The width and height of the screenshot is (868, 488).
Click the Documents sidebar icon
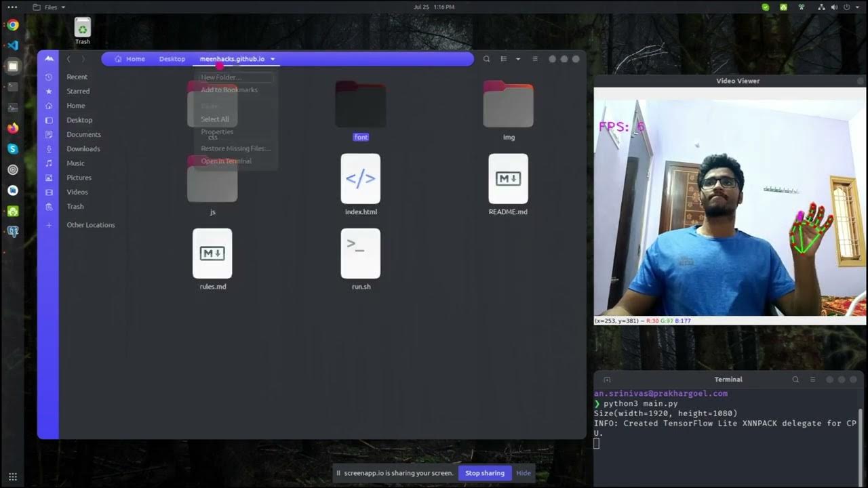point(49,134)
